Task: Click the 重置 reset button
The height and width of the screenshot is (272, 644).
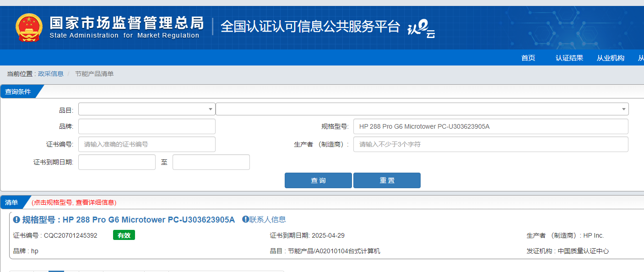Action: (x=387, y=180)
